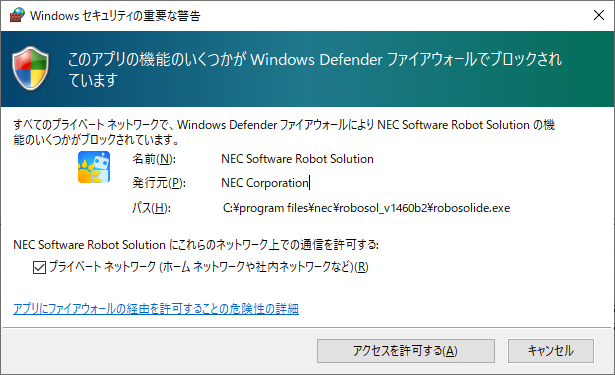Click the Windows Defender shield icon
The image size is (615, 375).
tap(31, 68)
